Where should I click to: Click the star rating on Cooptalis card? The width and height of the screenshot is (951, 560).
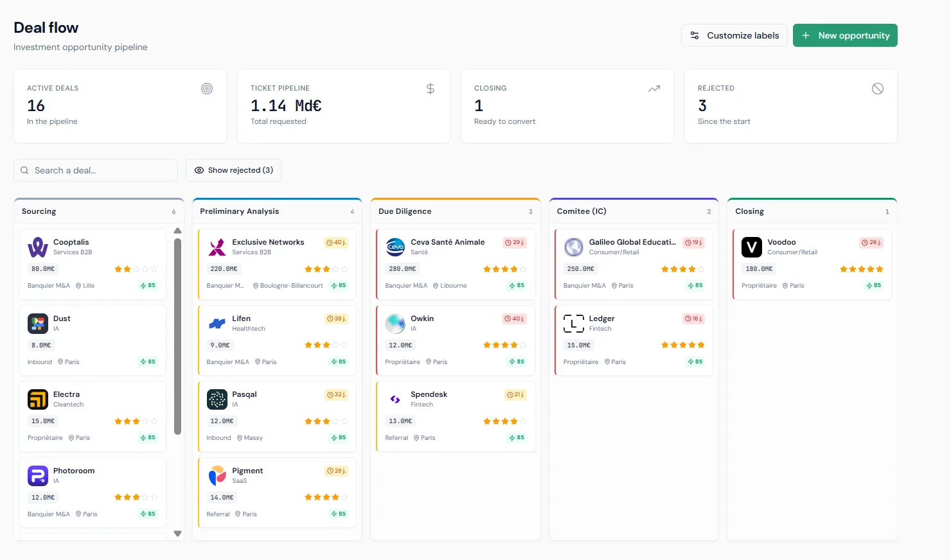point(136,269)
